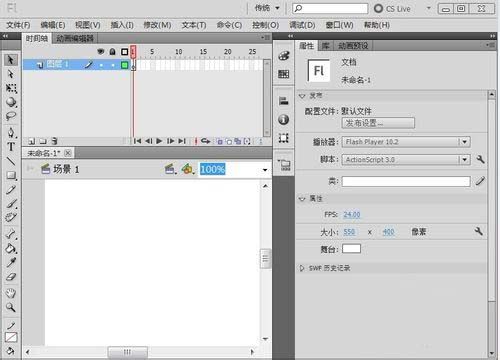Activate the Hand tool
The height and width of the screenshot is (360, 500).
coord(11,293)
